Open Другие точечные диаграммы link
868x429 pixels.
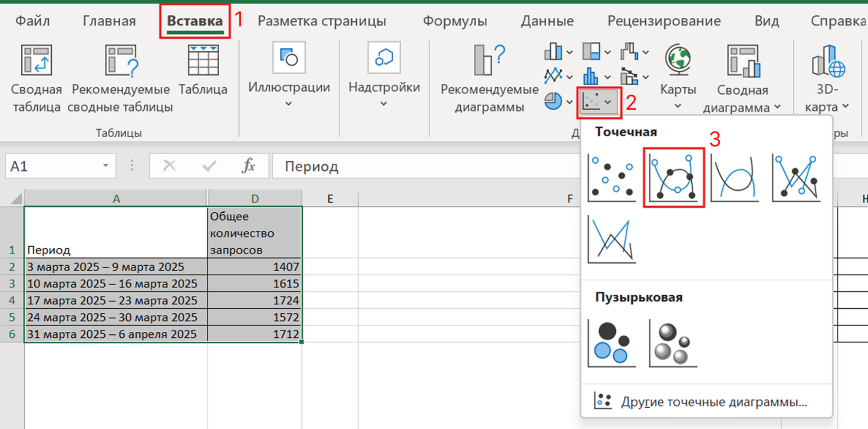(713, 402)
